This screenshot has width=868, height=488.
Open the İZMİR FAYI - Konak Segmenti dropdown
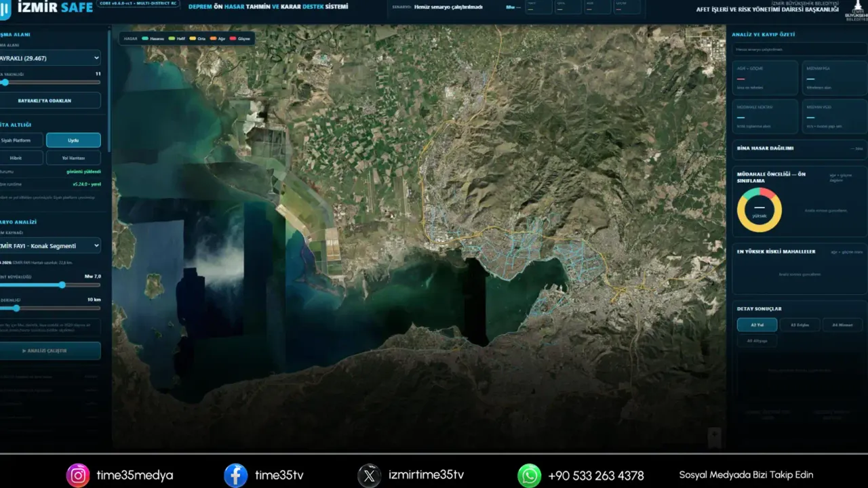click(x=50, y=245)
